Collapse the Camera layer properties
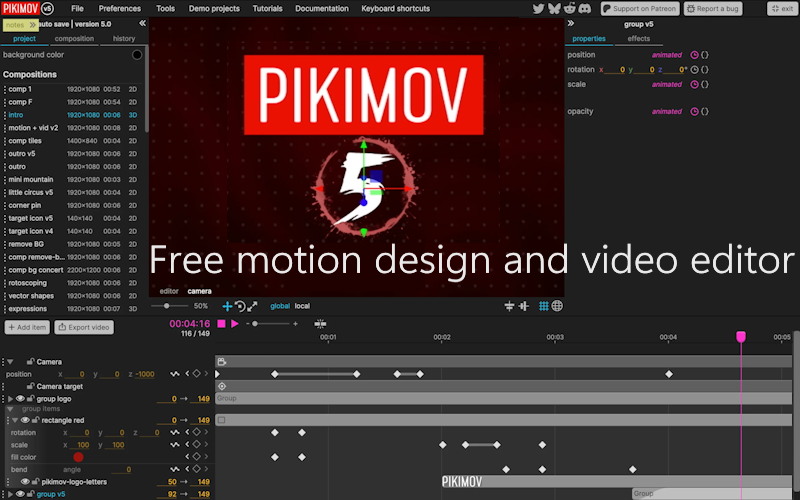The height and width of the screenshot is (500, 800). [x=10, y=362]
